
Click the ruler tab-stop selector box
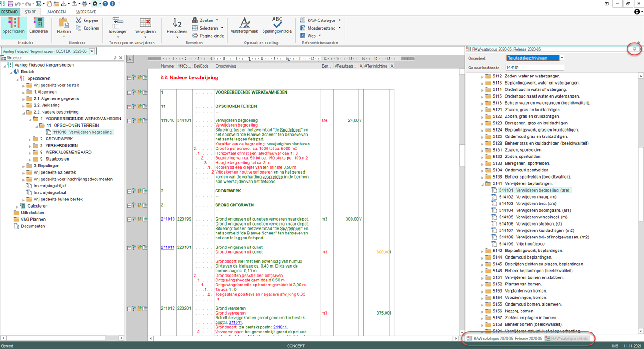(x=130, y=59)
